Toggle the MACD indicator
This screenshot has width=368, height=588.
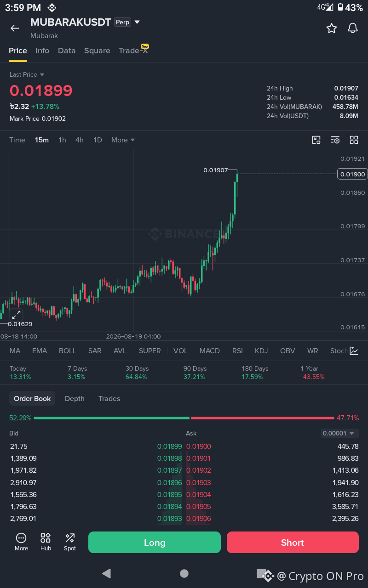pyautogui.click(x=210, y=351)
